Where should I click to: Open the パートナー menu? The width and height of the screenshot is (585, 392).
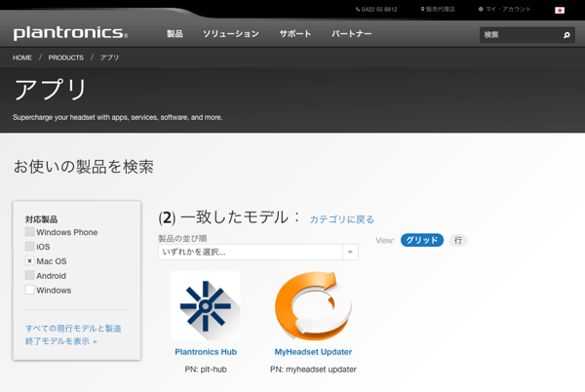(351, 34)
